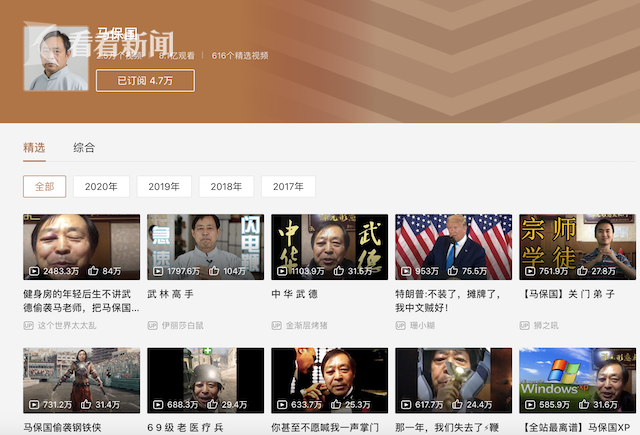Click the UP badge icon beside 狮之吼

pos(524,325)
